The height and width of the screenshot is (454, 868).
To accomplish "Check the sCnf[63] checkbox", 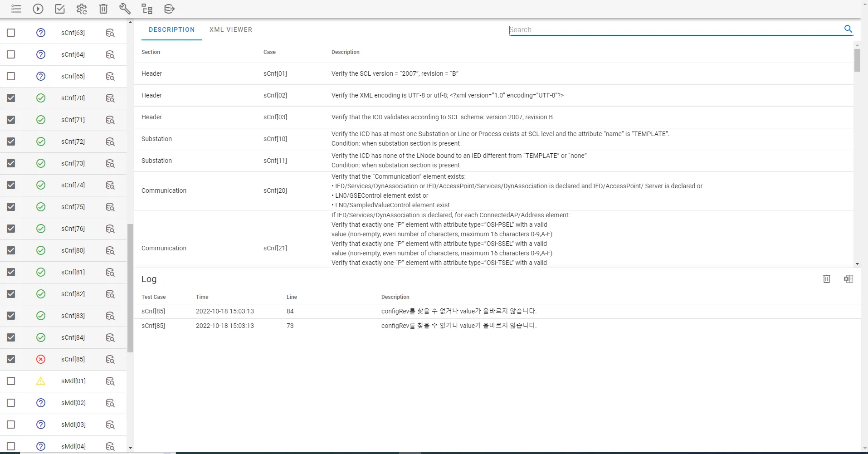I will tap(11, 33).
